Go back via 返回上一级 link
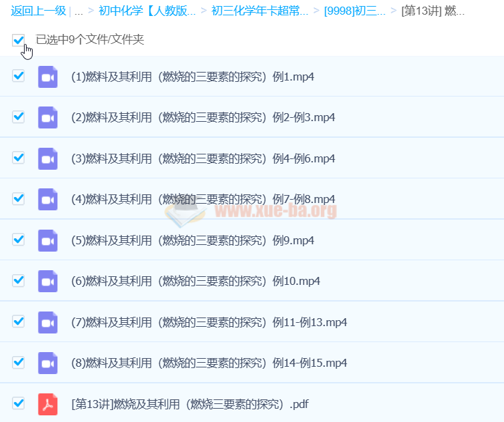The image size is (504, 422). (38, 11)
